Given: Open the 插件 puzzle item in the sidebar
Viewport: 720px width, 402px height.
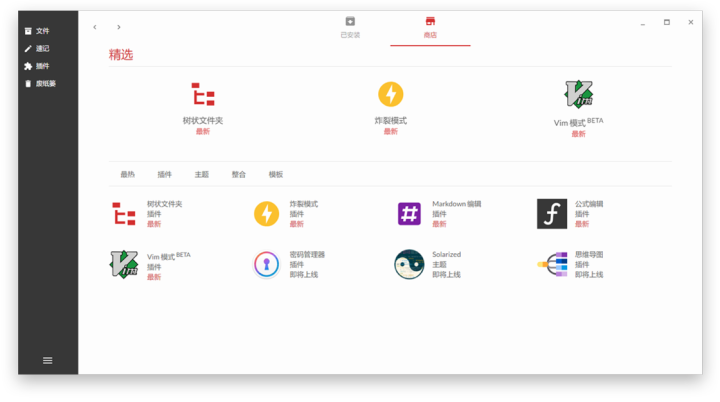Looking at the screenshot, I should [x=37, y=66].
